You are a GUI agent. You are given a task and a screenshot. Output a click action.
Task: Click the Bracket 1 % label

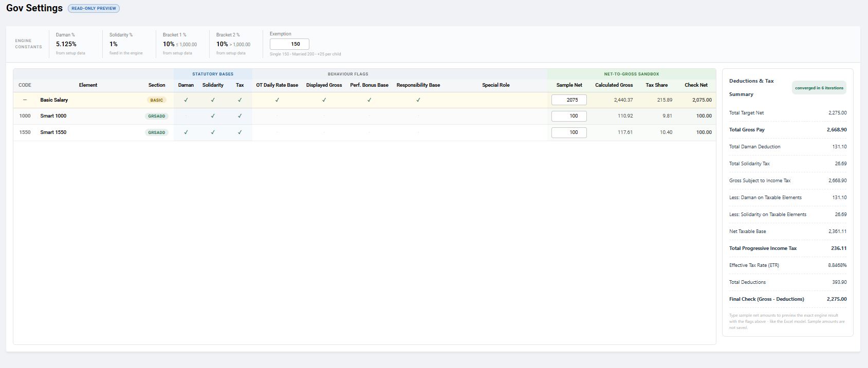coord(175,35)
